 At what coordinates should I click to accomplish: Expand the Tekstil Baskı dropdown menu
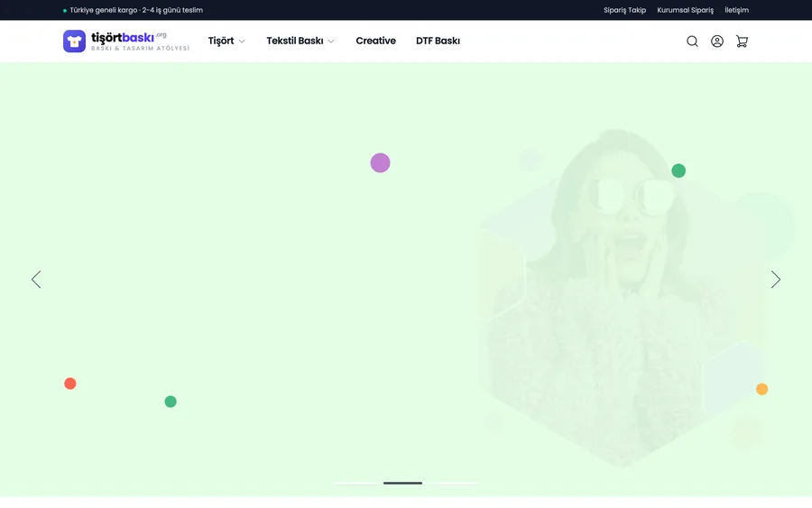[x=300, y=41]
